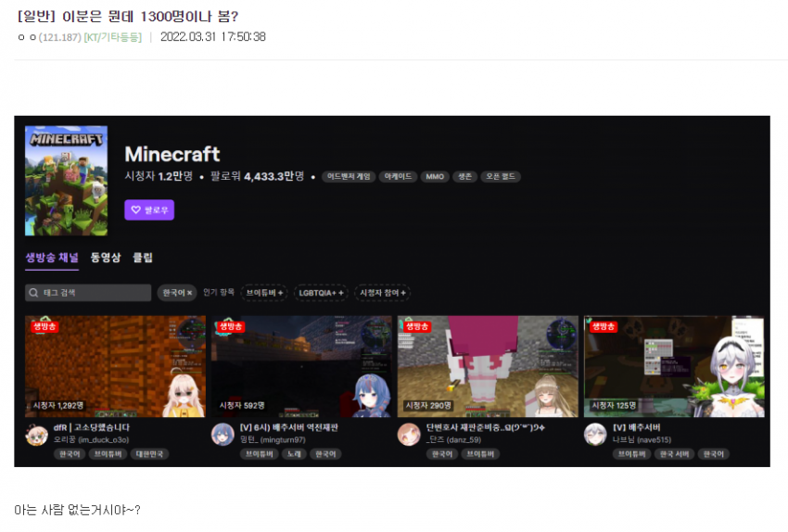Select the 어드벤처 게임 category tag
Screen dimensions: 788x532
(349, 176)
